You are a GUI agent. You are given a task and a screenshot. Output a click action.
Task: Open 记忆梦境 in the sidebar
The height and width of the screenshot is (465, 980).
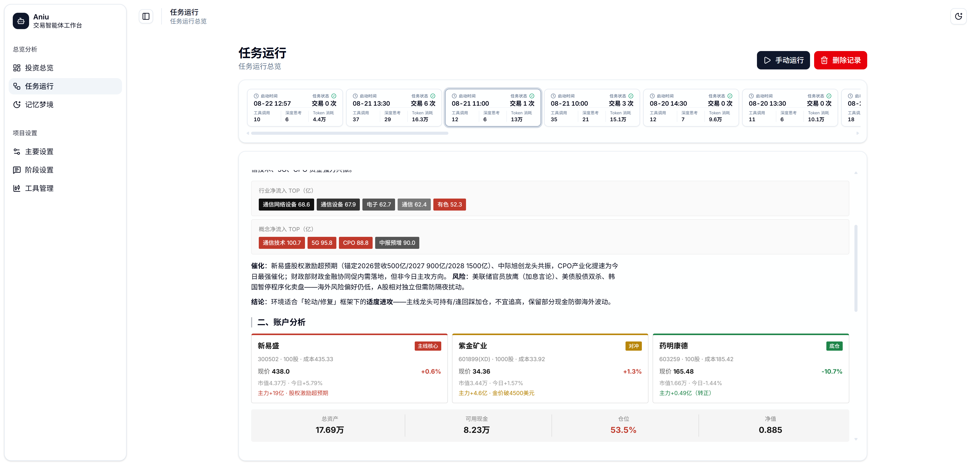coord(65,105)
